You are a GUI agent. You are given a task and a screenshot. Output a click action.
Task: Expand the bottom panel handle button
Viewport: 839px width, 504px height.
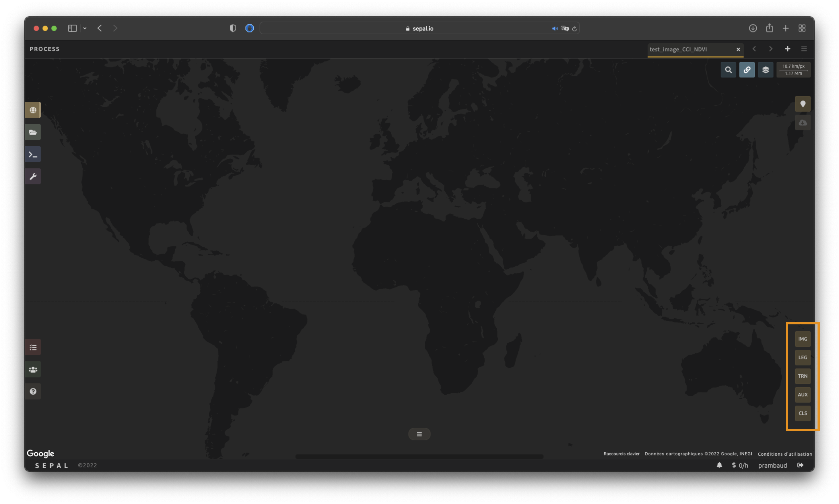click(419, 434)
